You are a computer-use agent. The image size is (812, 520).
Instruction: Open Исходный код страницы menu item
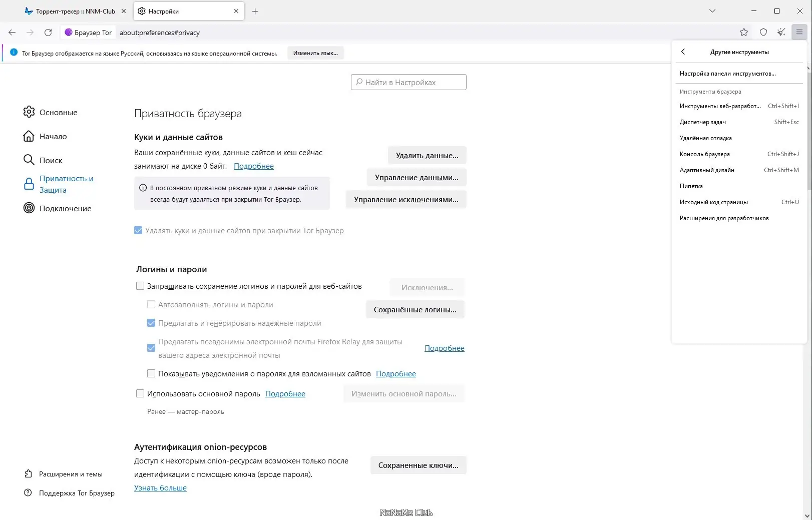tap(739, 202)
